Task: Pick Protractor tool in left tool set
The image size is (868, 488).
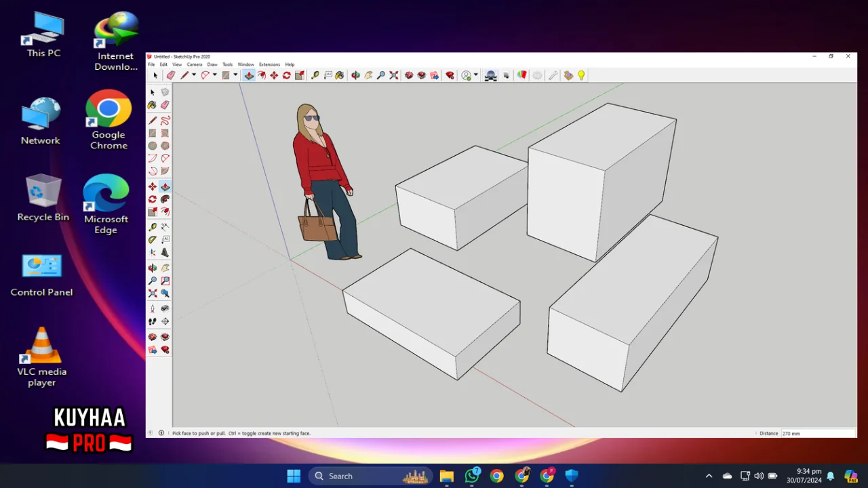Action: point(153,239)
